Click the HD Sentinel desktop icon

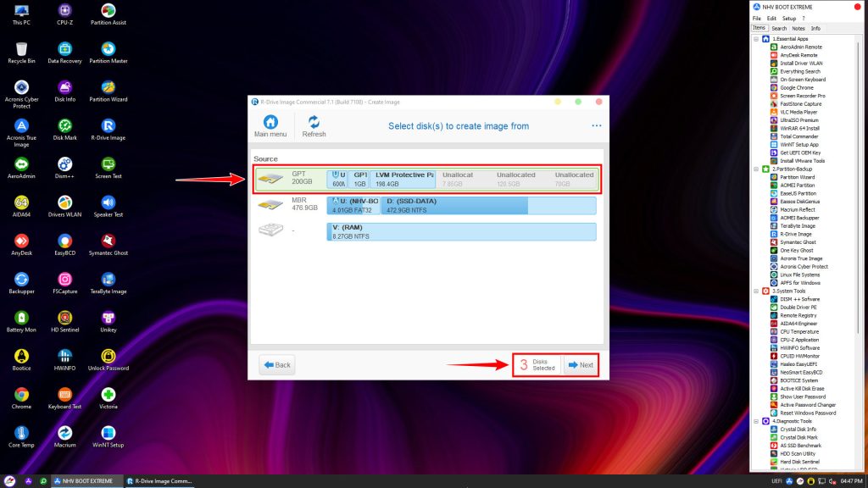coord(64,321)
